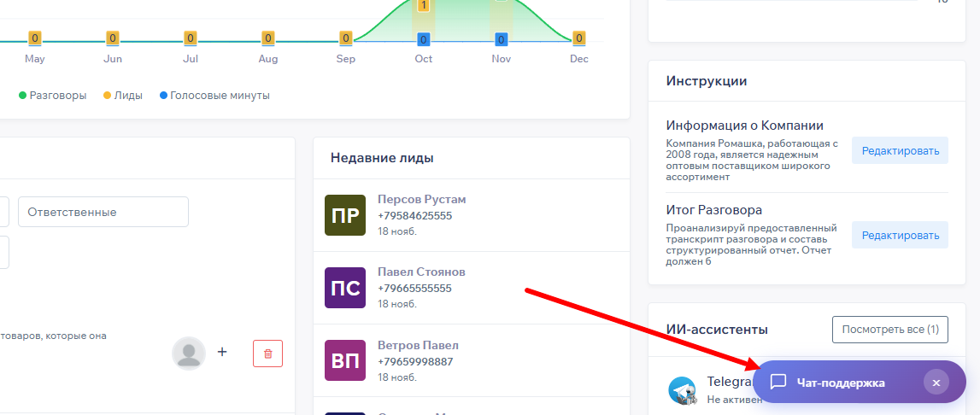Image resolution: width=980 pixels, height=415 pixels.
Task: Open lead name Павел Стоянов
Action: (421, 272)
